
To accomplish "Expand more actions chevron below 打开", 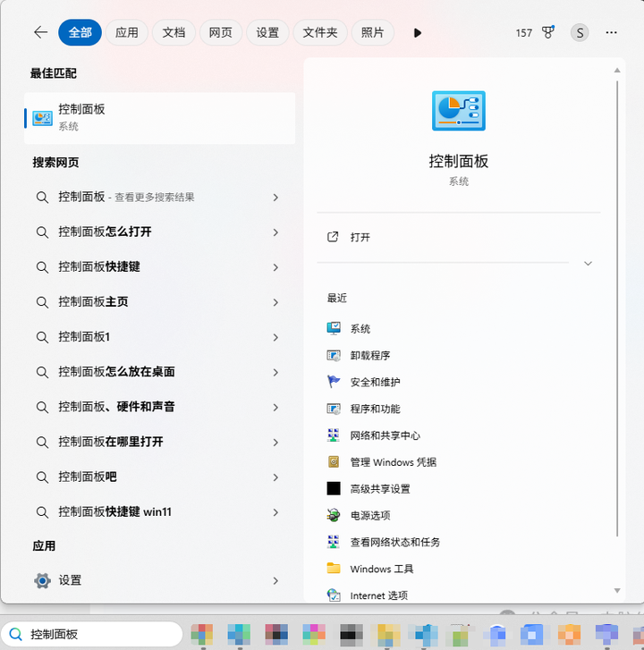I will pos(588,264).
